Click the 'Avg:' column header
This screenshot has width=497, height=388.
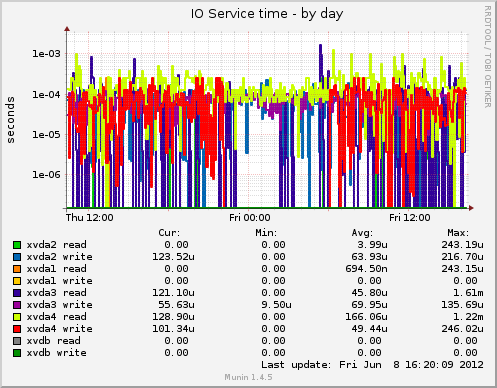pos(362,233)
